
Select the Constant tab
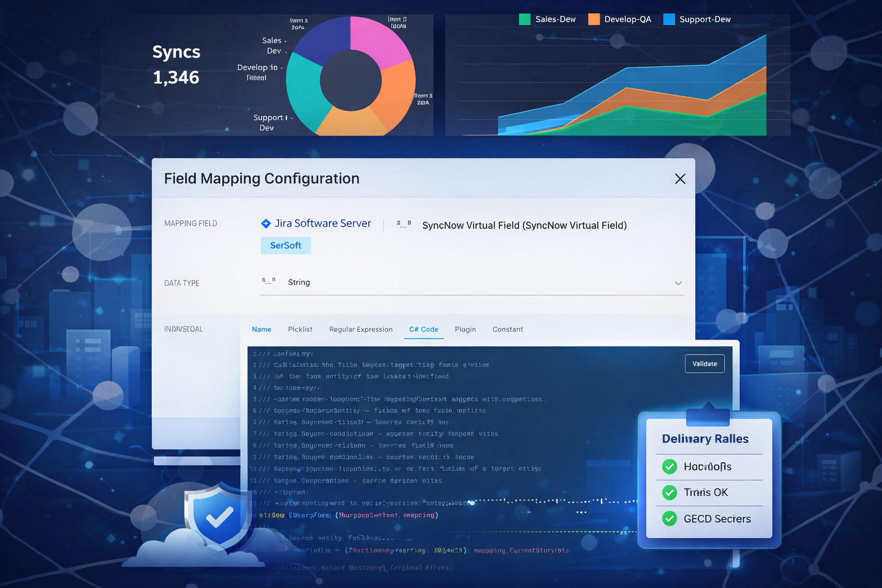pos(508,329)
